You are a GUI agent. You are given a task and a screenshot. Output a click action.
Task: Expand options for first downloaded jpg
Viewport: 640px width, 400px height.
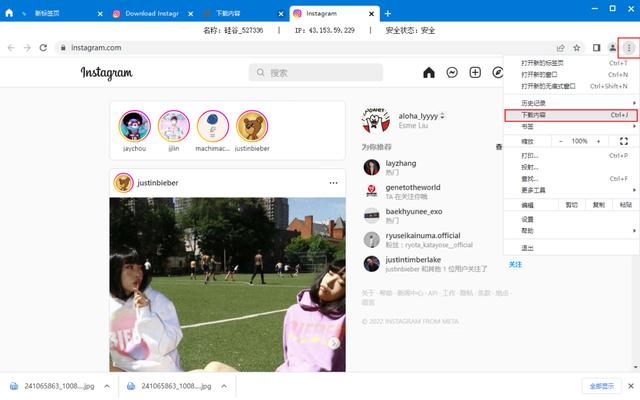[107, 386]
